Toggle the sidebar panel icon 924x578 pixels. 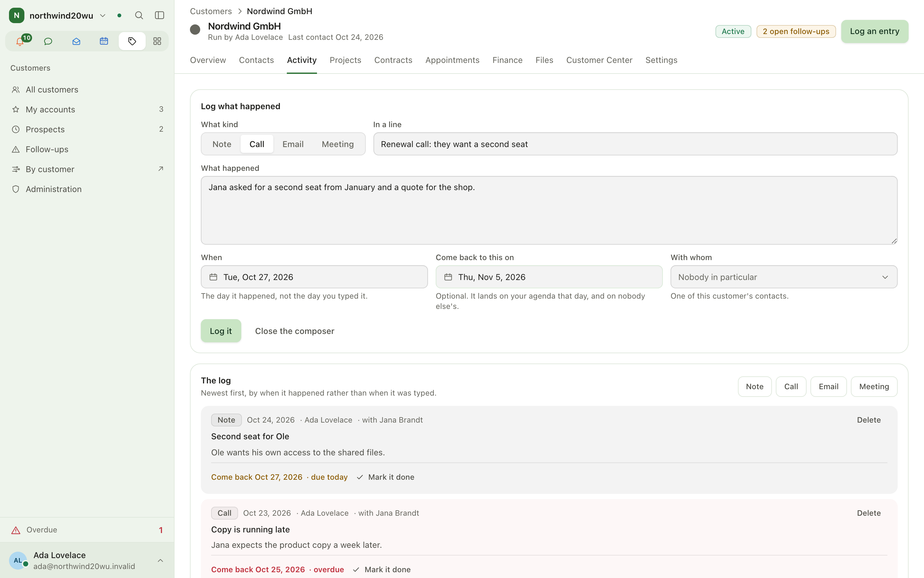point(159,15)
